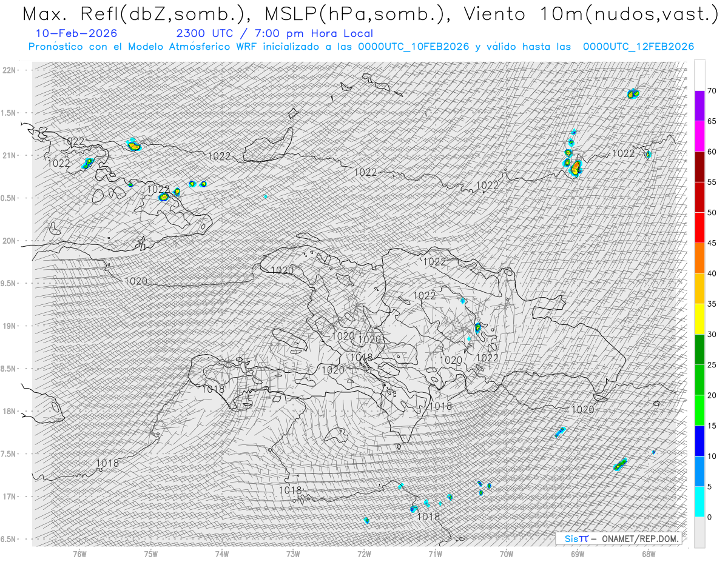Click the colorbar value label '20'
The width and height of the screenshot is (728, 562).
[x=712, y=395]
